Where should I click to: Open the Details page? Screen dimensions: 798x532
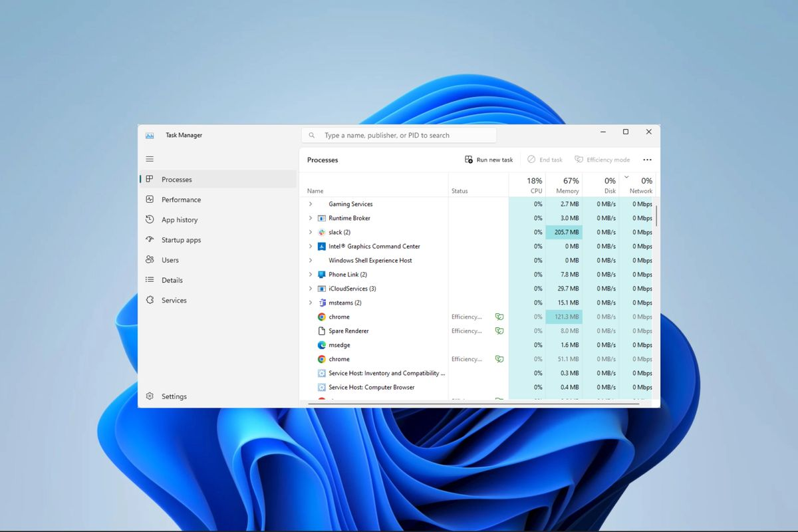218,280
